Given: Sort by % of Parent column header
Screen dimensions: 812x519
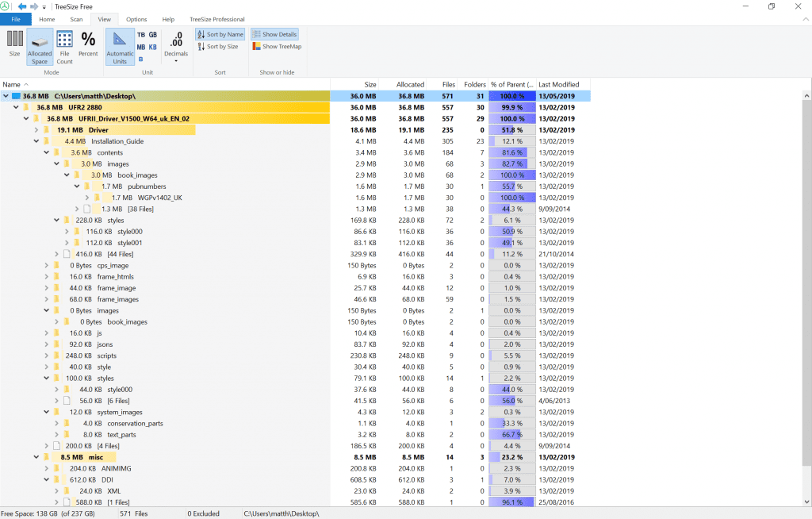Looking at the screenshot, I should pos(512,84).
